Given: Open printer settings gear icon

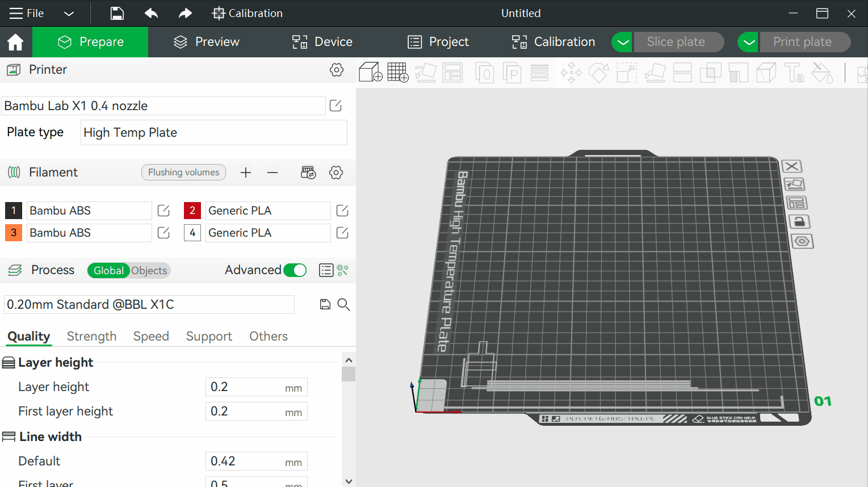Looking at the screenshot, I should click(x=337, y=70).
